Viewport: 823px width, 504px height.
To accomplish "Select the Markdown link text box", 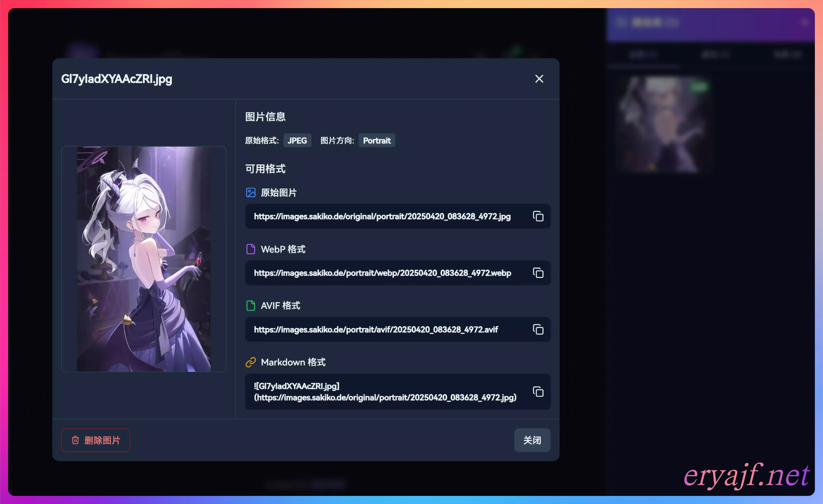I will tap(397, 391).
